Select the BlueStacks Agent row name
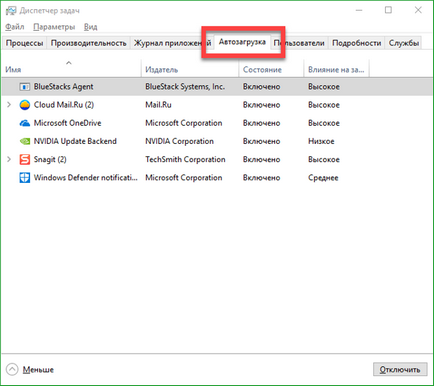 [63, 87]
